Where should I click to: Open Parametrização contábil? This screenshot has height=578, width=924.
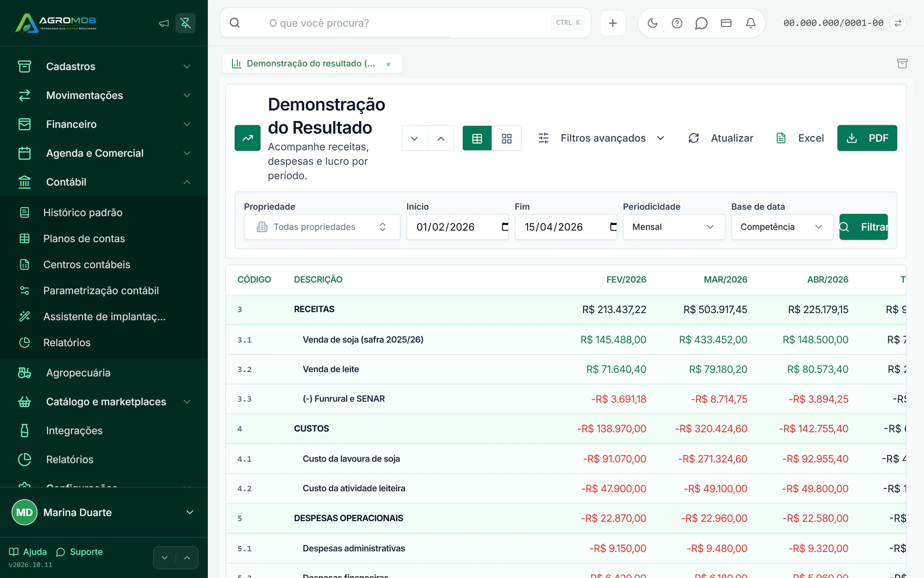[x=104, y=290]
